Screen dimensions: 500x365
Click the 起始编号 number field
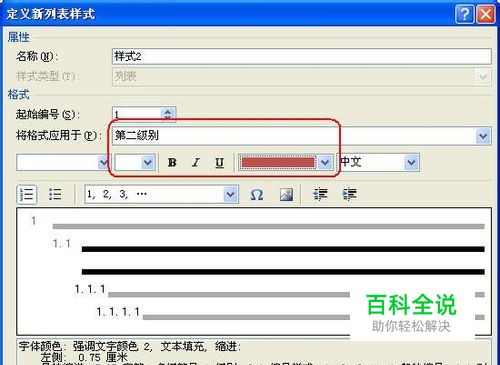coord(137,114)
